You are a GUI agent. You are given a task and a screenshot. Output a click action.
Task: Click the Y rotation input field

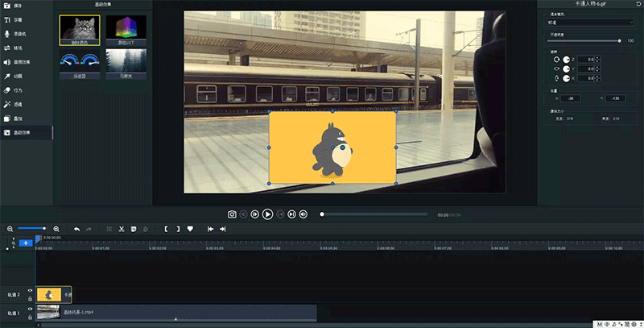tap(587, 69)
